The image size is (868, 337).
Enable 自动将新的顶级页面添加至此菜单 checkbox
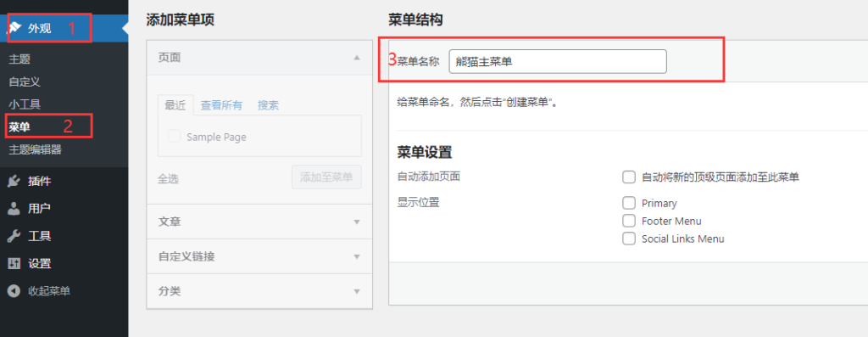(628, 177)
